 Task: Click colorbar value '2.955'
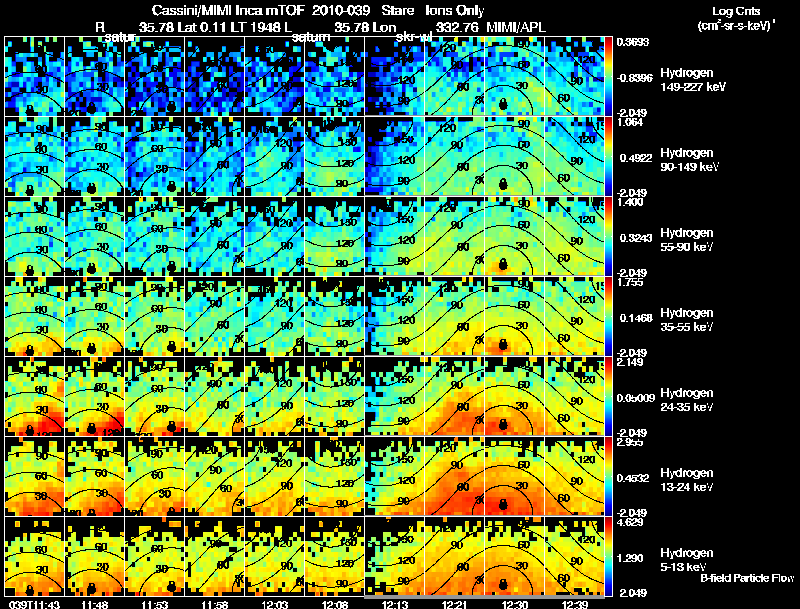tap(630, 442)
